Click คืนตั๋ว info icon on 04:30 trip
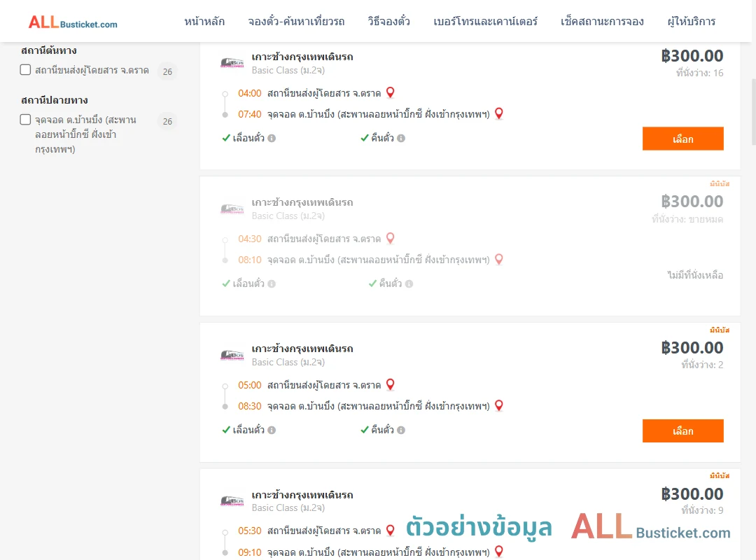The width and height of the screenshot is (756, 560). point(409,284)
